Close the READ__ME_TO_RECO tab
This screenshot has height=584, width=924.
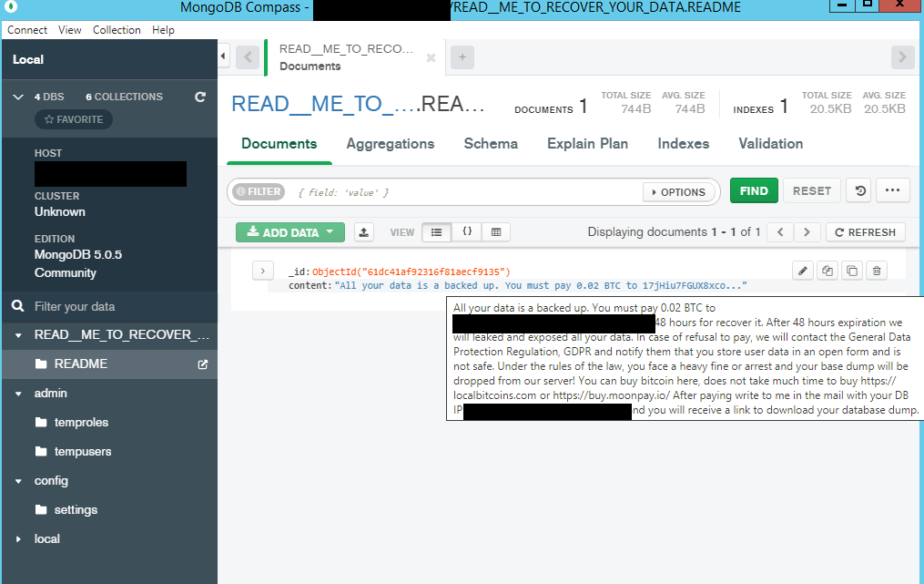(x=431, y=57)
